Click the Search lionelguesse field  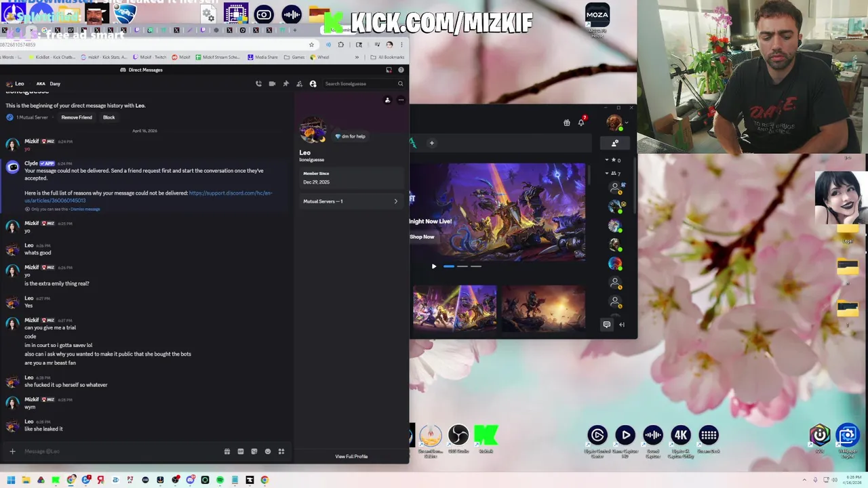pos(364,83)
